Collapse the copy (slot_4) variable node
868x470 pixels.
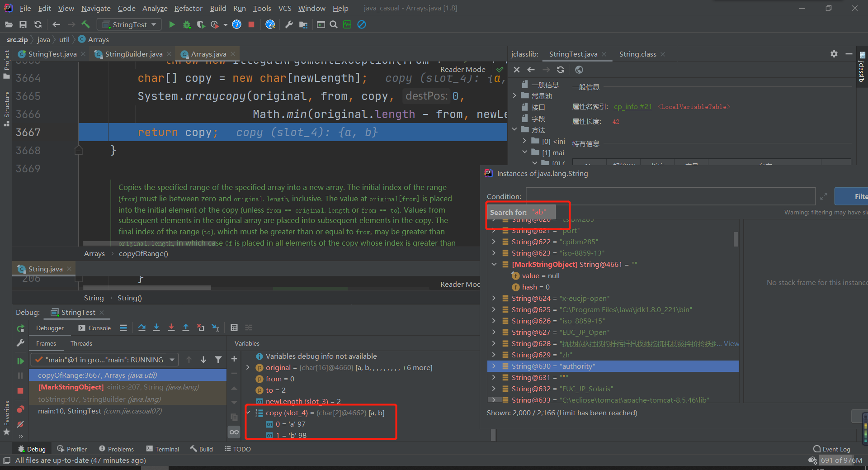point(248,413)
